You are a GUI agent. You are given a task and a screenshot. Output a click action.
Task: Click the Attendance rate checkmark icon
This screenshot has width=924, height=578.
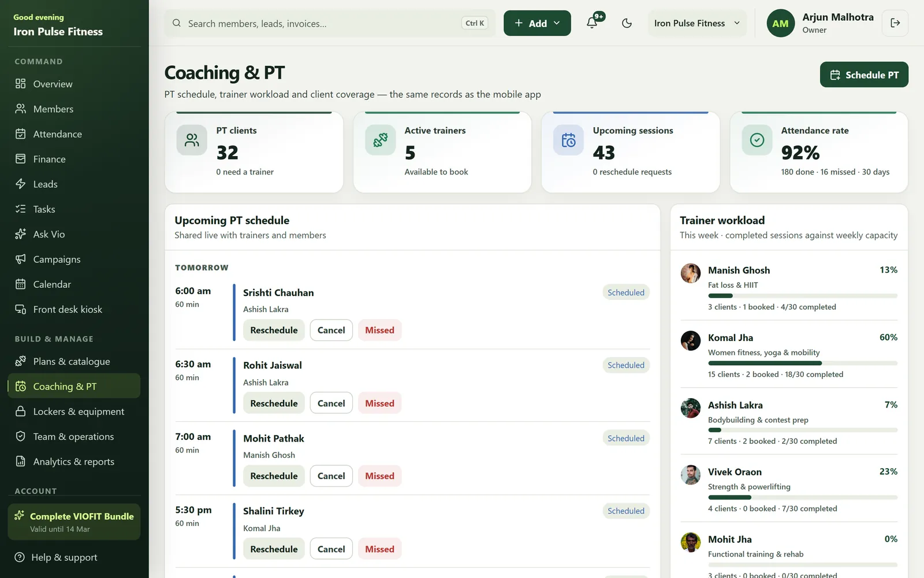(757, 140)
